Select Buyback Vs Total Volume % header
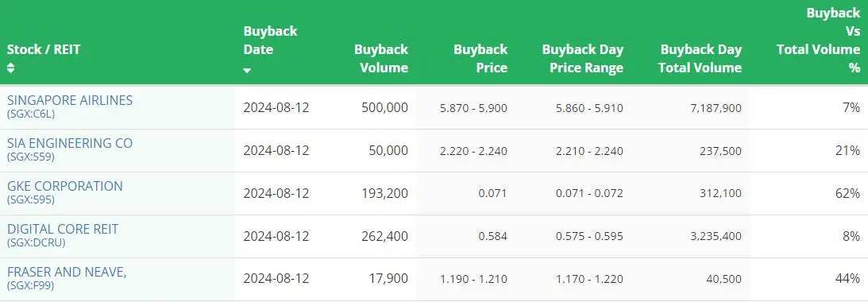 coord(818,40)
